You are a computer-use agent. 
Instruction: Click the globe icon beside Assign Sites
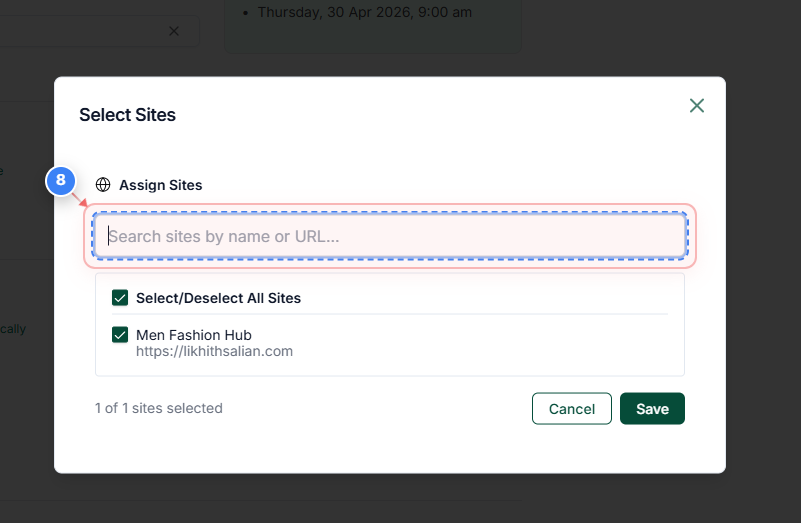(103, 185)
